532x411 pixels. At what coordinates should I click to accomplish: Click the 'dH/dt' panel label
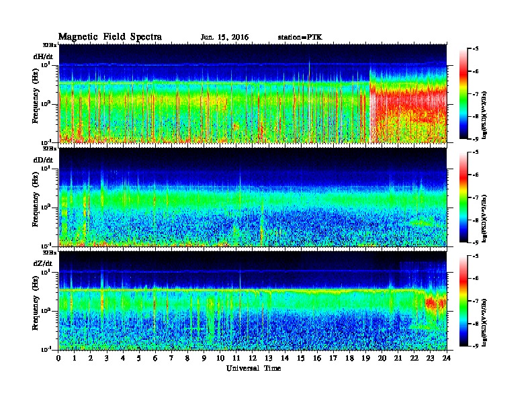pyautogui.click(x=43, y=56)
